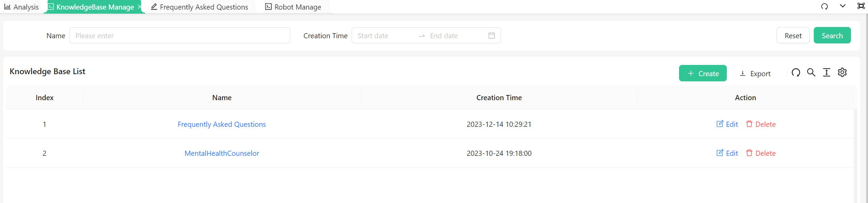Click the Name search input field
This screenshot has height=203, width=868.
pyautogui.click(x=180, y=36)
